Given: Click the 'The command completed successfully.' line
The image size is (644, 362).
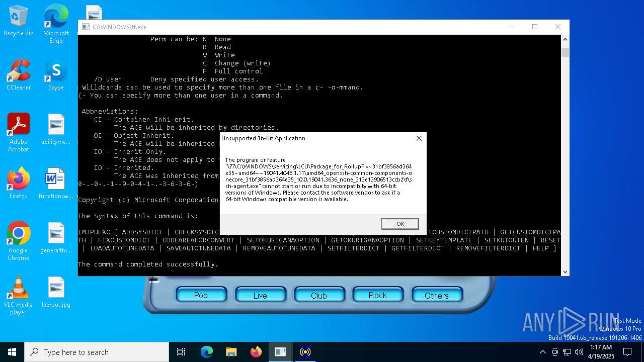Looking at the screenshot, I should point(148,264).
